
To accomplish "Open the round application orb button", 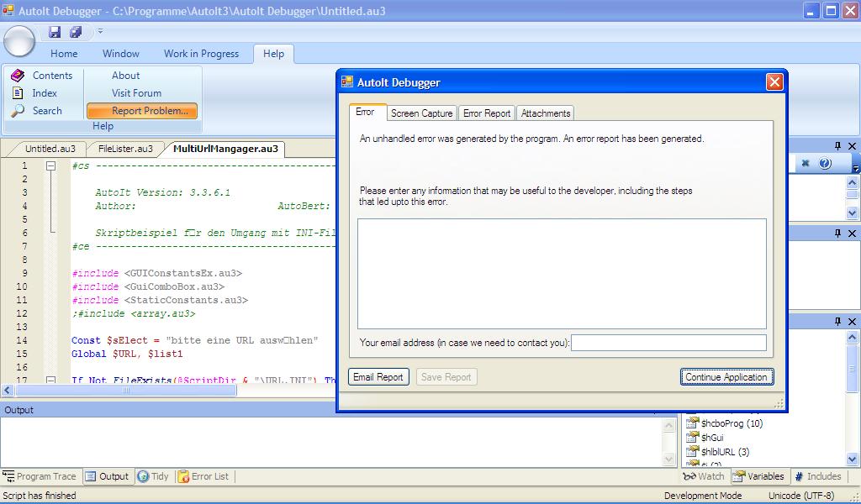I will pos(18,39).
